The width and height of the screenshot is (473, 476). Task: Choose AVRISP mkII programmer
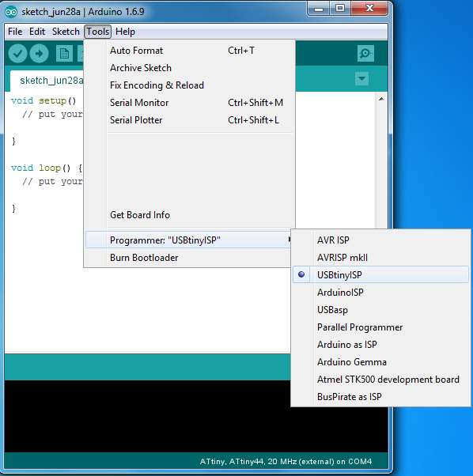click(380, 258)
